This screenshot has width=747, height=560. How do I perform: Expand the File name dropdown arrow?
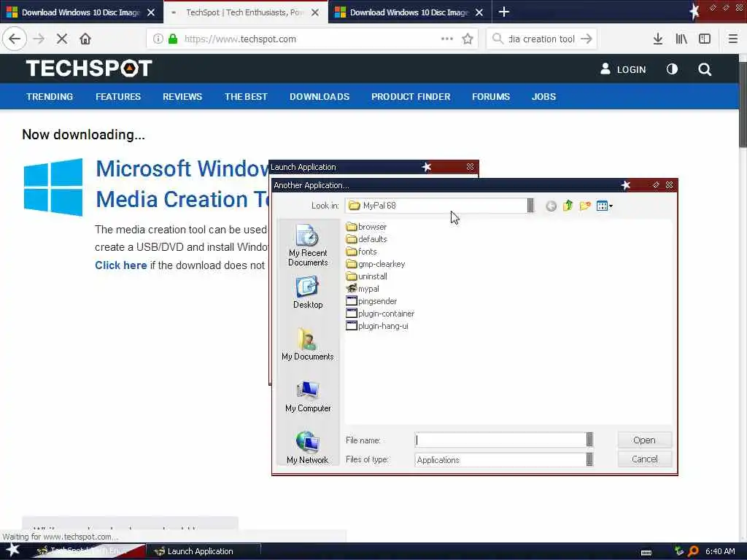(x=589, y=440)
